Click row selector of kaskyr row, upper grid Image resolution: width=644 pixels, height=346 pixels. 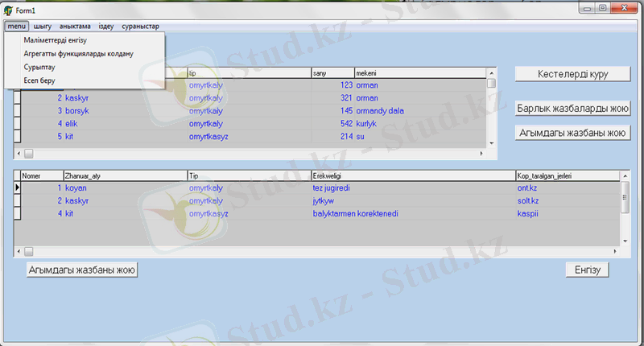click(x=17, y=98)
